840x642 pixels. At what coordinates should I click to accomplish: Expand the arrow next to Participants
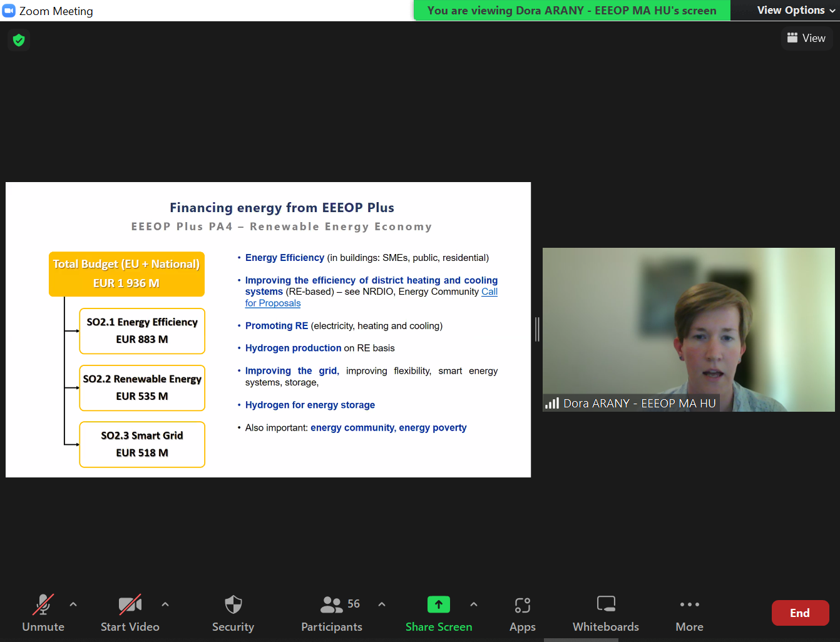pyautogui.click(x=382, y=604)
